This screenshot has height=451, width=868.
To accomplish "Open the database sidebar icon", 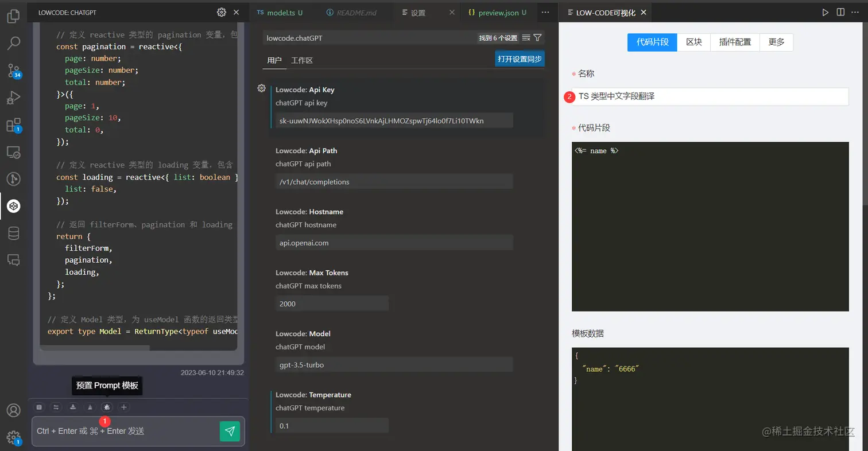I will 13,233.
